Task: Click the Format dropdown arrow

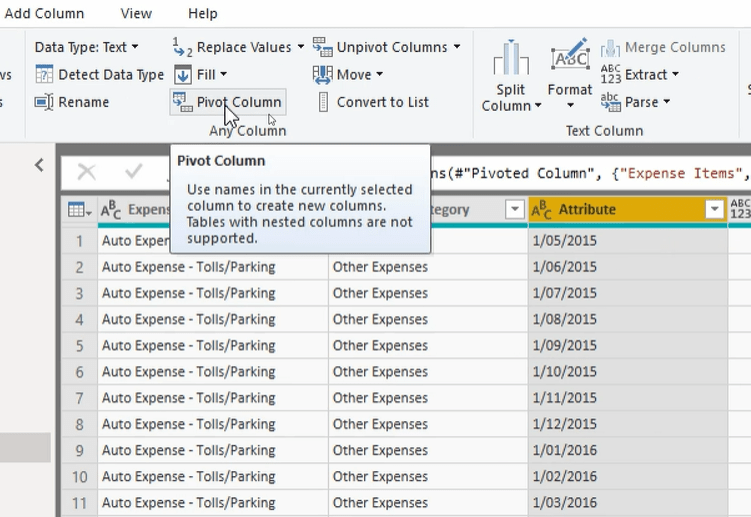Action: coord(570,105)
